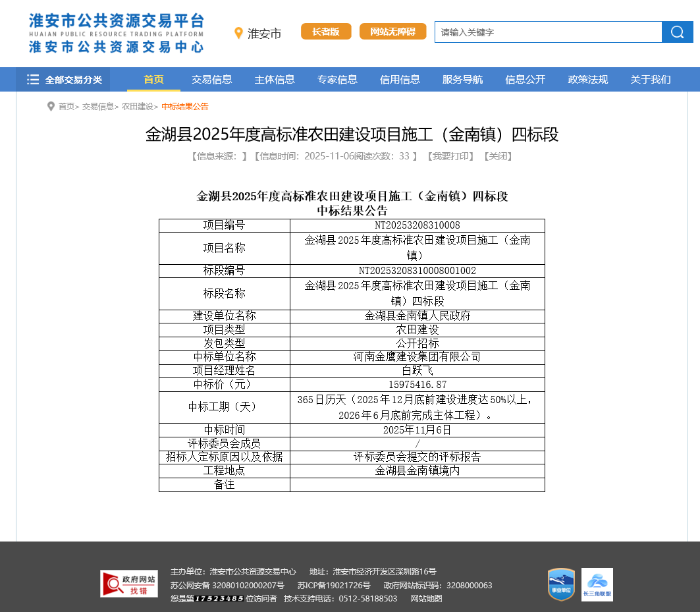Click the 苏ICP备19021726号 footer link
This screenshot has width=700, height=612.
pyautogui.click(x=334, y=585)
